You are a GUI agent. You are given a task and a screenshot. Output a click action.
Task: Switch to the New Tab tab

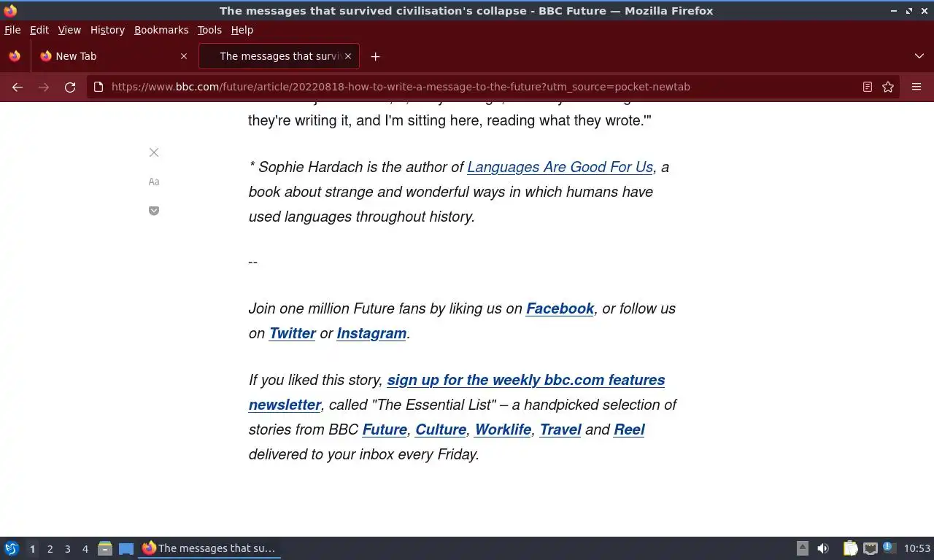click(113, 56)
